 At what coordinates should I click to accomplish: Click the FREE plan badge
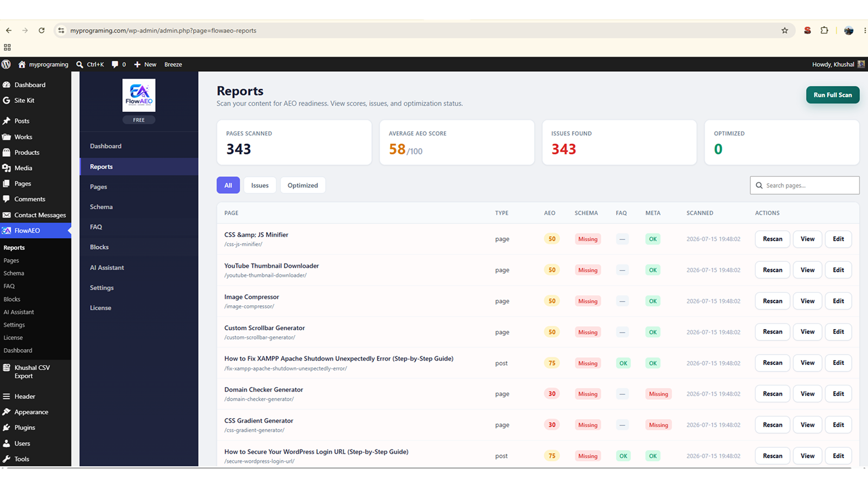pos(139,120)
